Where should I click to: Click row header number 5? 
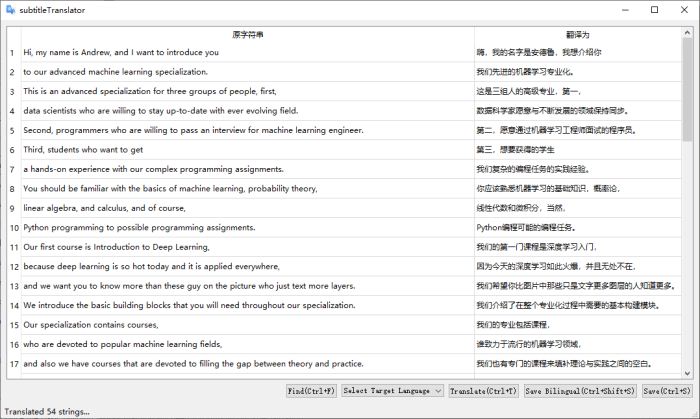click(x=13, y=130)
